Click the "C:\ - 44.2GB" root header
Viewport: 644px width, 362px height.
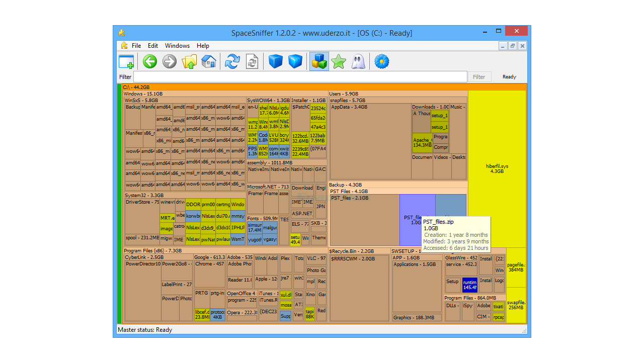324,87
